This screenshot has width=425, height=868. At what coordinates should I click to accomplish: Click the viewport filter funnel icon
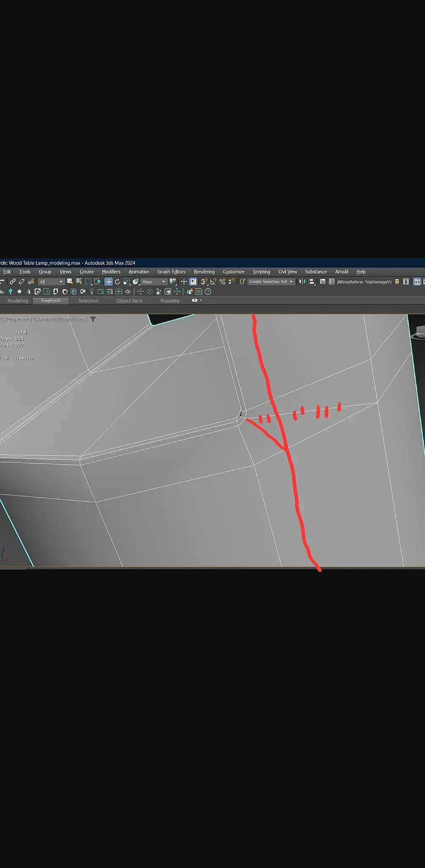pos(93,319)
